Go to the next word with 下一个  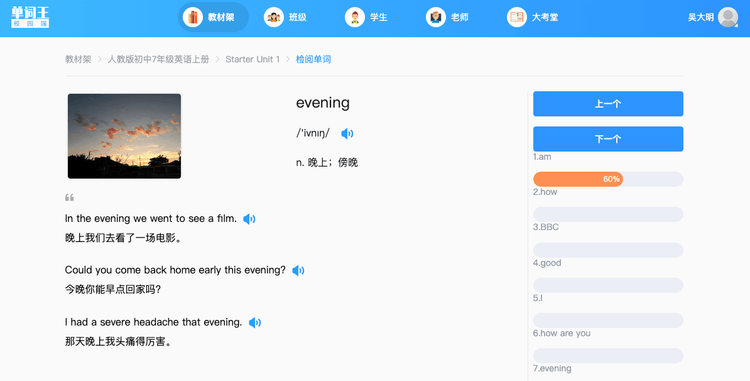(608, 139)
